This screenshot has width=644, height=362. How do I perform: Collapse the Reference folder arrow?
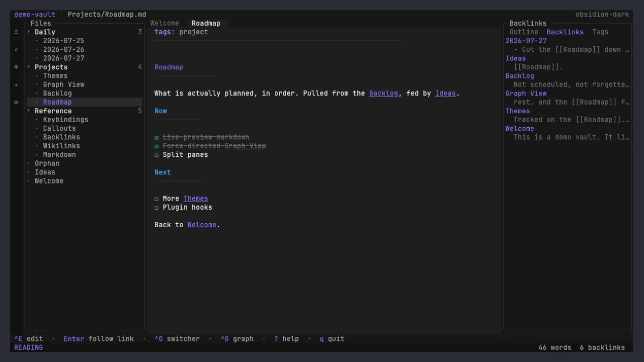click(29, 111)
